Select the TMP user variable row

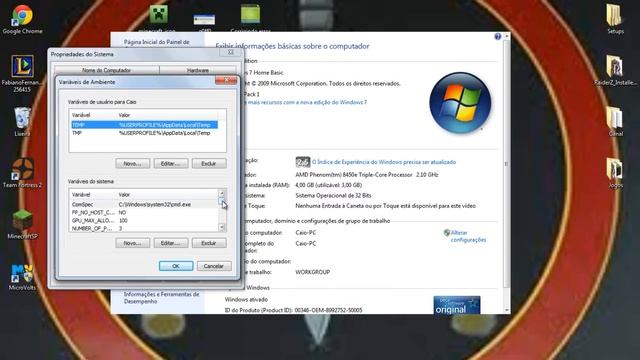(144, 133)
